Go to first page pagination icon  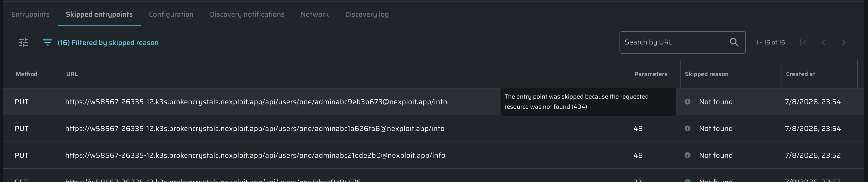point(803,42)
